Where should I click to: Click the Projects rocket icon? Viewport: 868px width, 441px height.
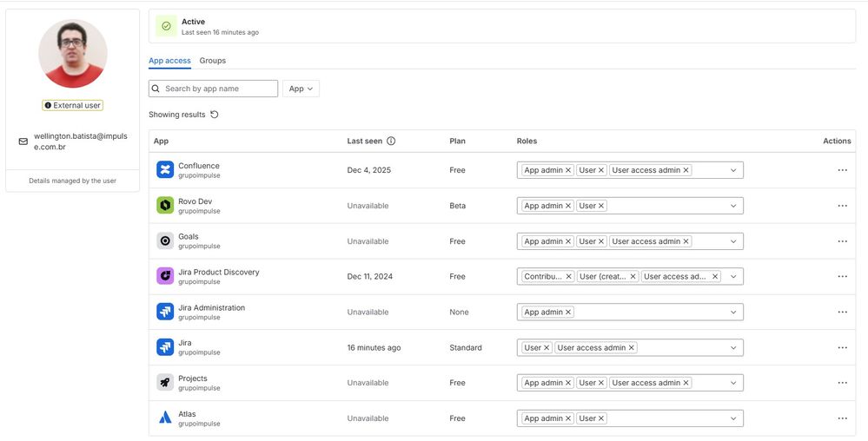tap(165, 382)
